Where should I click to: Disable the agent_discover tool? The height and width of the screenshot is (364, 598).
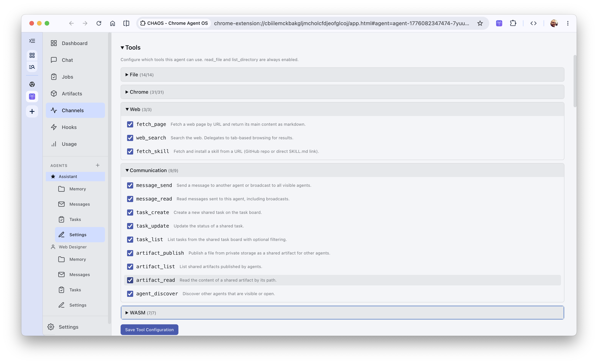point(130,294)
